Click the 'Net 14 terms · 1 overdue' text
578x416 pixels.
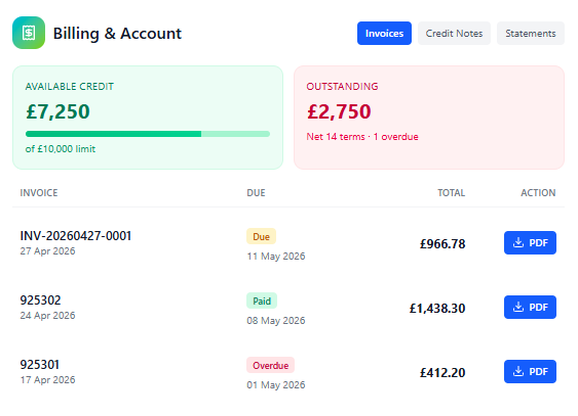362,137
